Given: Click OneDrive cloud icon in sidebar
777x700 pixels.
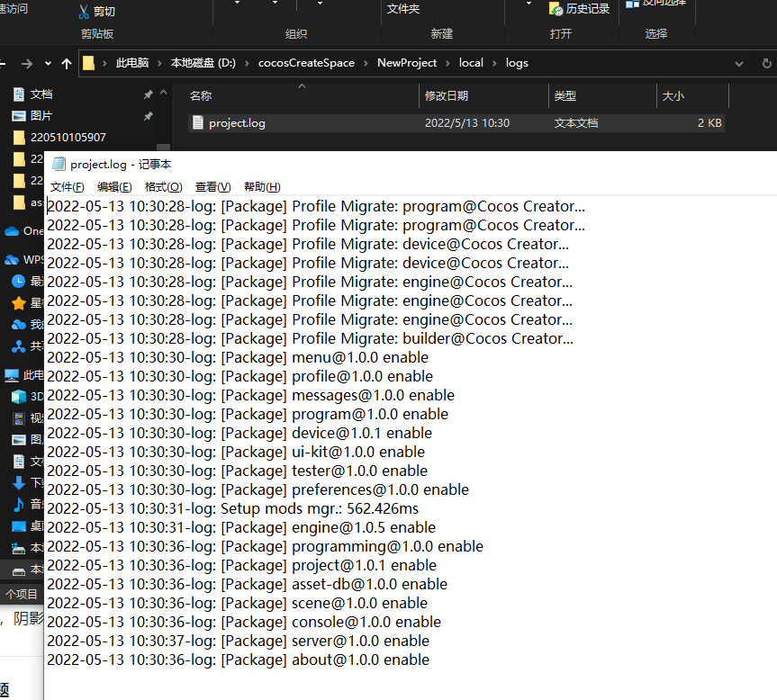Looking at the screenshot, I should (12, 231).
